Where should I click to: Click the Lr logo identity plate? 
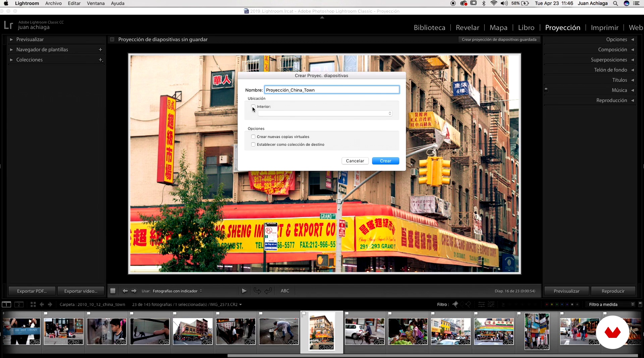click(8, 25)
